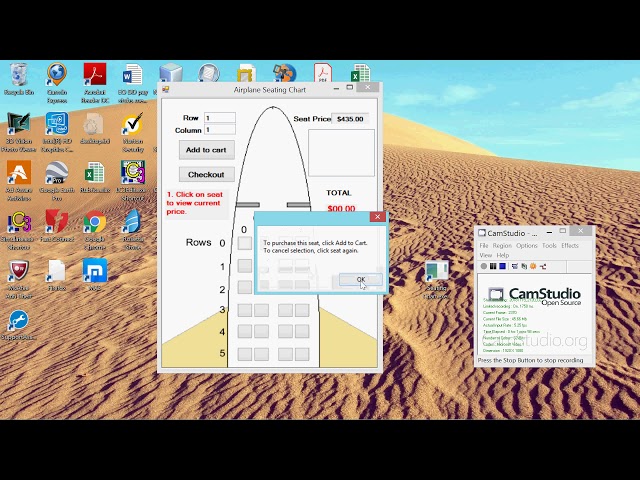
Task: Select third seat in row 5
Action: coord(285,354)
